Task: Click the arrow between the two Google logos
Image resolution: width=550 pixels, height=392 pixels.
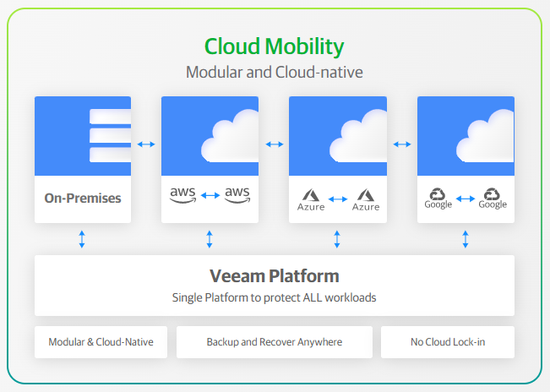Action: pyautogui.click(x=466, y=199)
